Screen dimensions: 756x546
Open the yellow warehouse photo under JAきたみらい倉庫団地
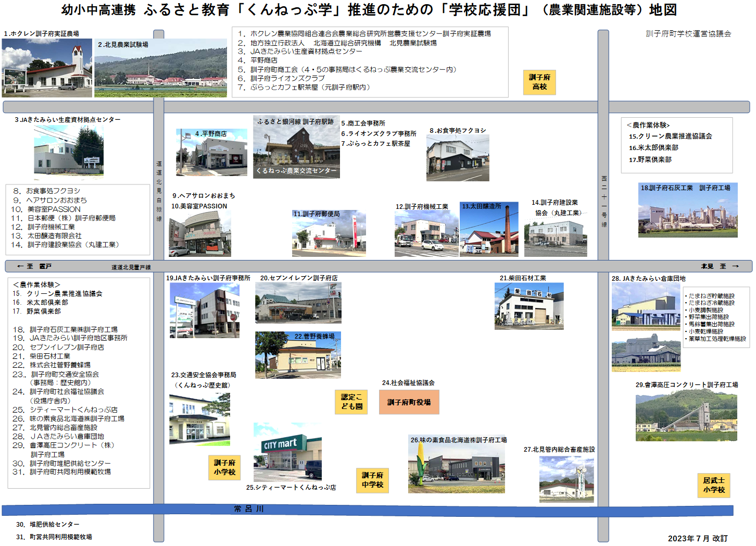(x=646, y=307)
